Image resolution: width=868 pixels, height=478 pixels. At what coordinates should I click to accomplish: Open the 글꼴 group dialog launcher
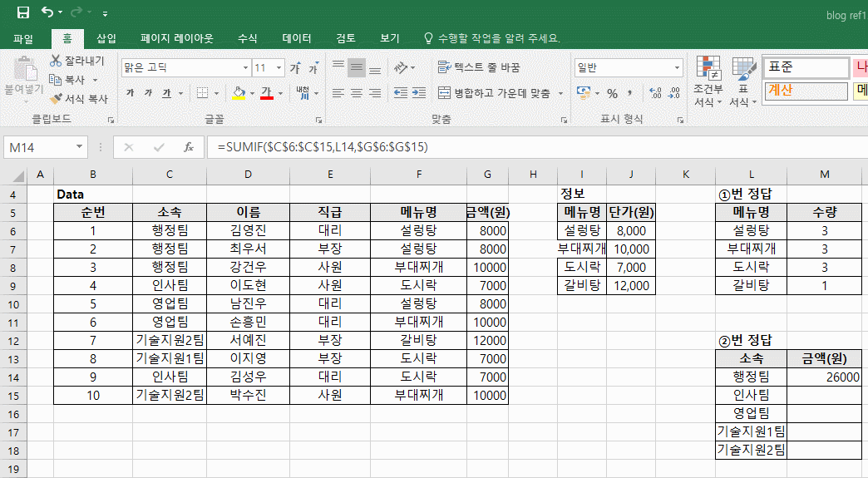(319, 120)
